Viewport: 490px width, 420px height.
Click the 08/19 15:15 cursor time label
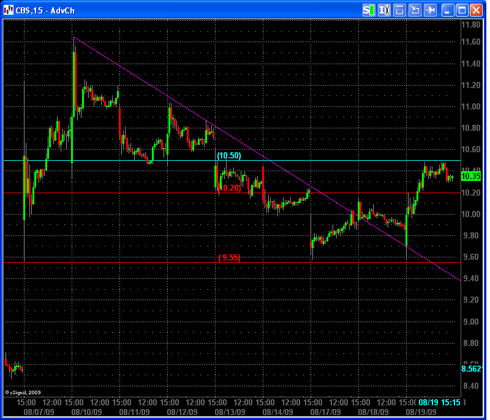click(x=439, y=402)
